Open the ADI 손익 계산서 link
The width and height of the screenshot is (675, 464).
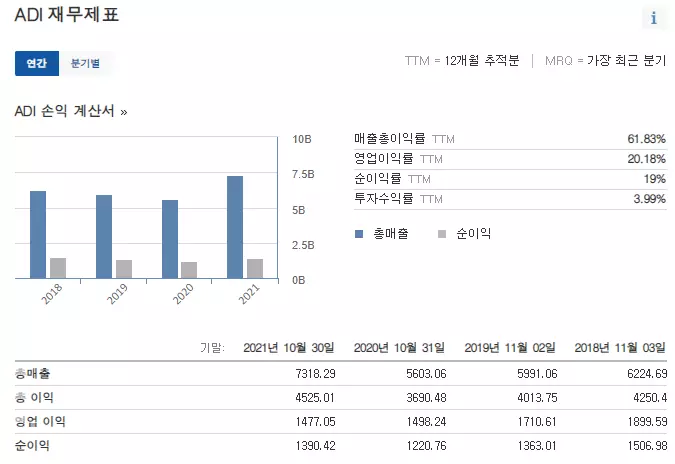coord(71,111)
